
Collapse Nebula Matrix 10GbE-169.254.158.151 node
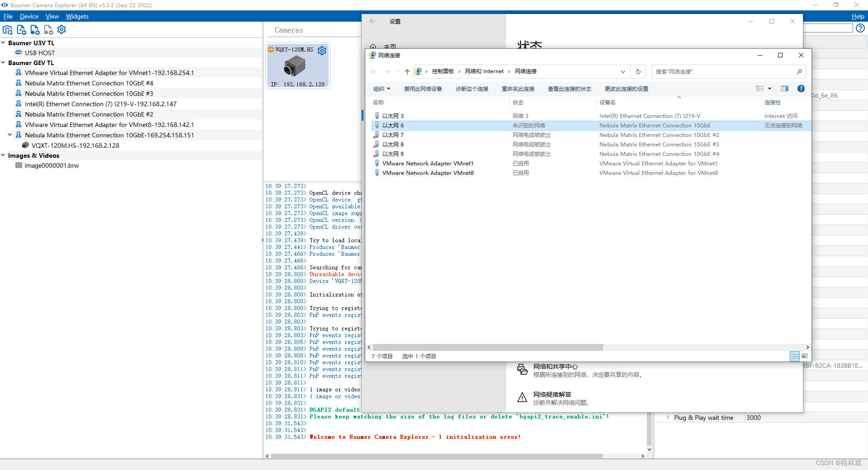coord(9,135)
